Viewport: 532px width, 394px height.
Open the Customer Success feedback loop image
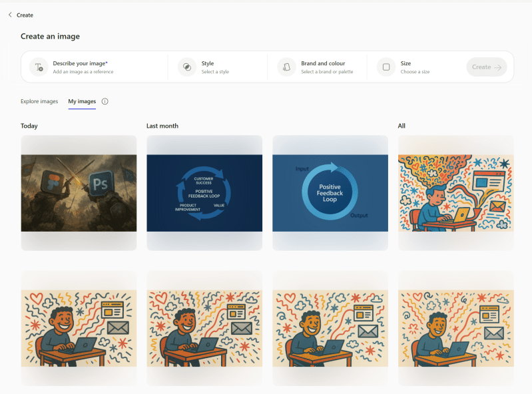(204, 193)
